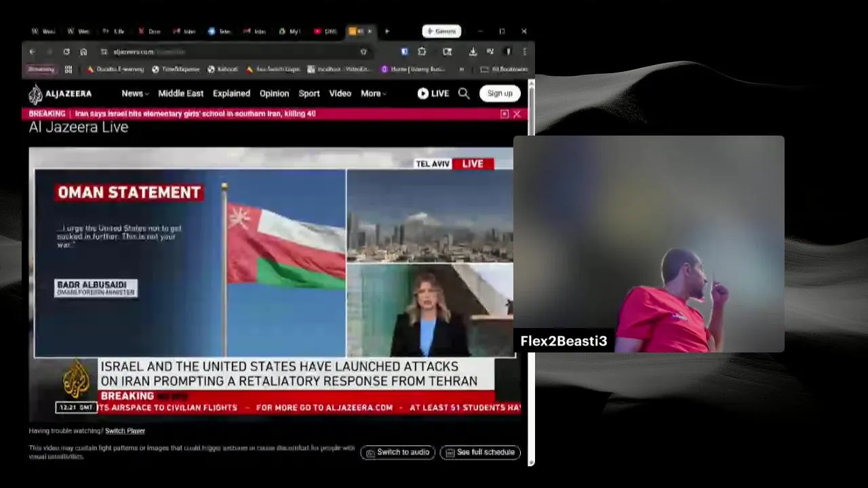868x488 pixels.
Task: Open the Iran school strike breaking headline
Action: point(195,114)
